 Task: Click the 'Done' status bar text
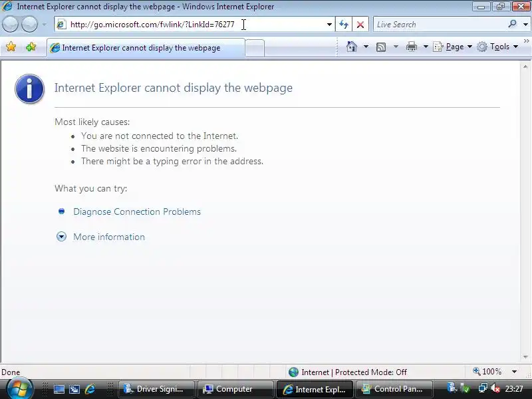11,372
